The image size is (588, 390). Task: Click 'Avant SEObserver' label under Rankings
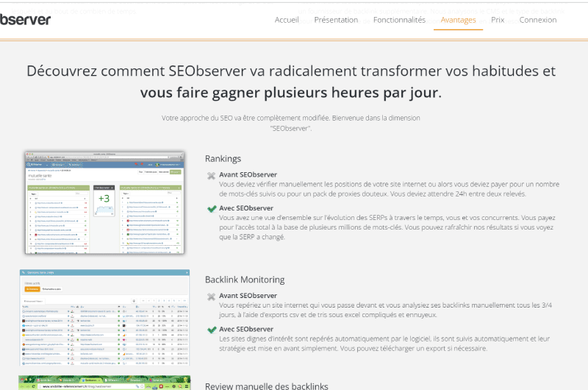[x=248, y=174]
